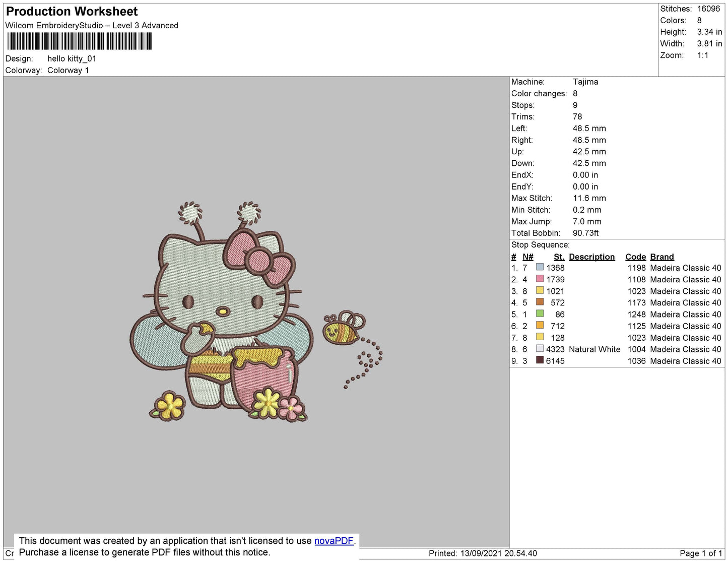The height and width of the screenshot is (563, 728).
Task: Click the yellow swatch for stop 3
Action: (540, 290)
